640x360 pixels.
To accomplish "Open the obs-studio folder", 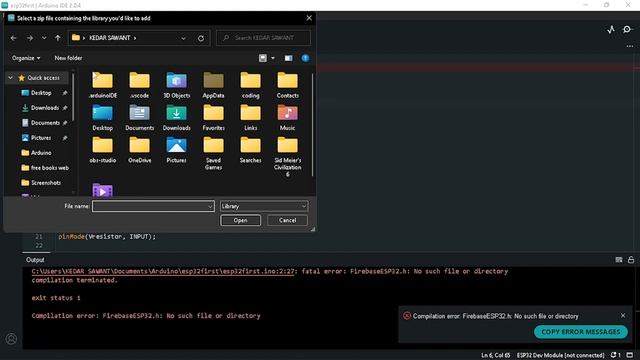I will pyautogui.click(x=102, y=150).
